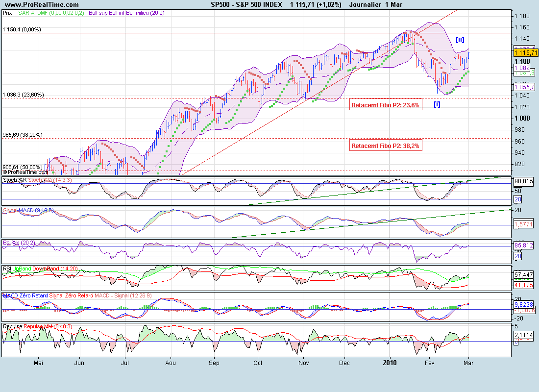Click the 1 180 price axis label
The image size is (539, 392).
pos(522,16)
